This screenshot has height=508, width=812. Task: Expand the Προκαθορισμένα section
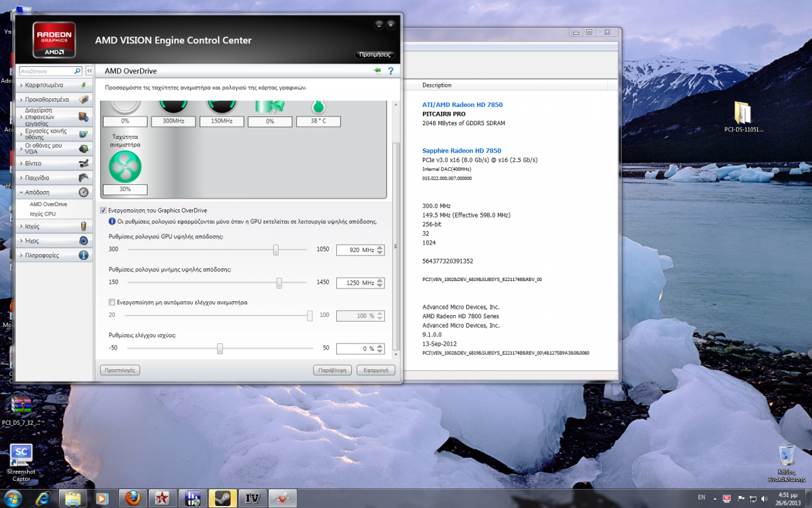pyautogui.click(x=53, y=100)
